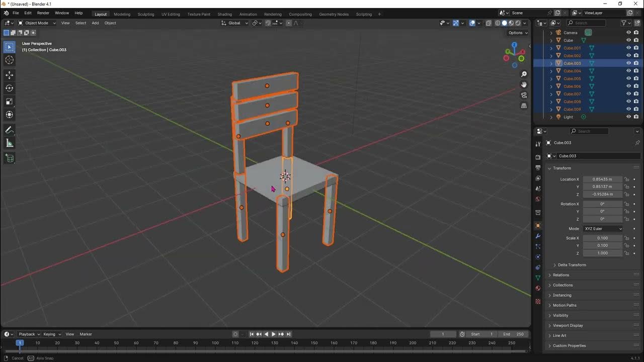Activate the Rotate tool

click(9, 88)
